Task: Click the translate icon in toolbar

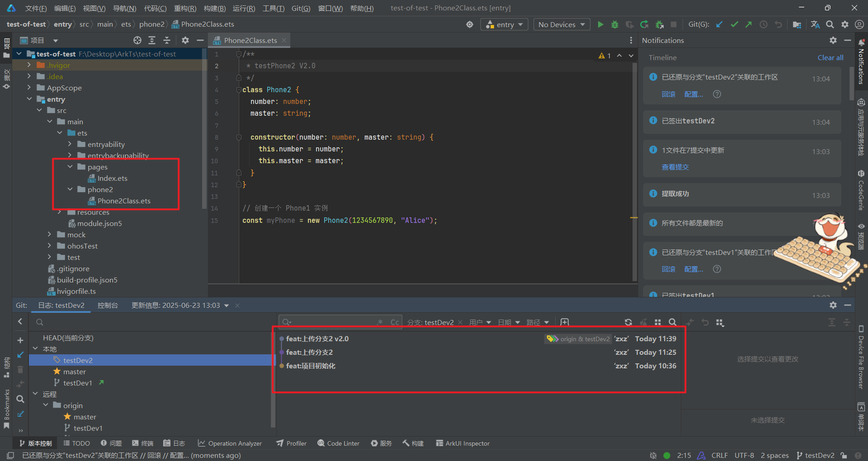Action: (815, 24)
